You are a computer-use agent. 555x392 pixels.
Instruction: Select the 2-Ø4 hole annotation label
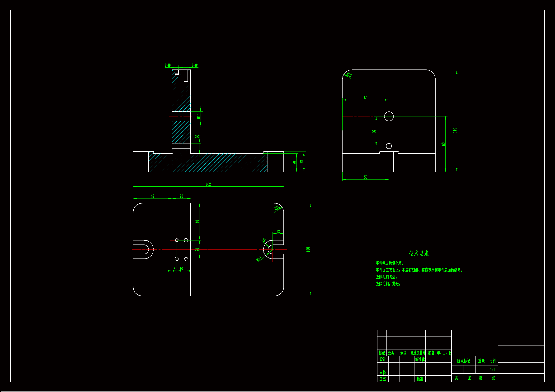195,65
